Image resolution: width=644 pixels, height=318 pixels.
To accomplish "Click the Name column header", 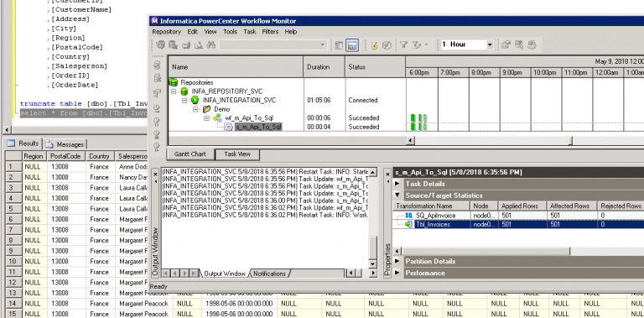I will click(x=236, y=67).
